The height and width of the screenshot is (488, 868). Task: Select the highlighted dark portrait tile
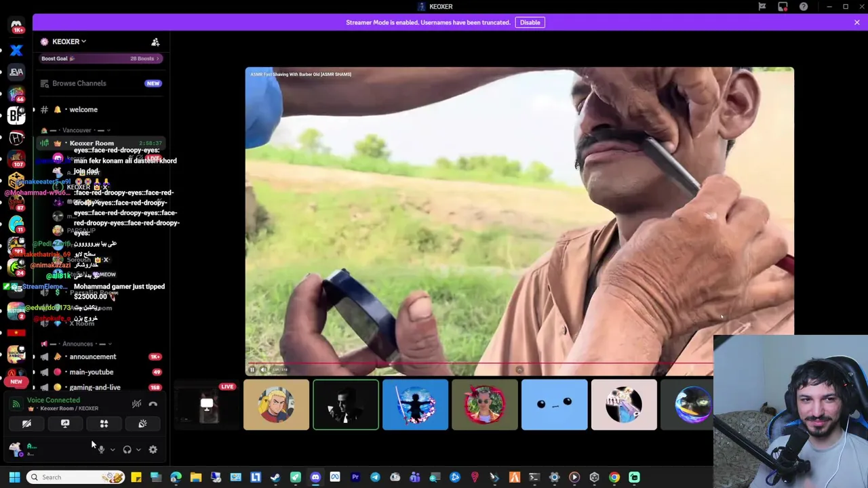346,405
